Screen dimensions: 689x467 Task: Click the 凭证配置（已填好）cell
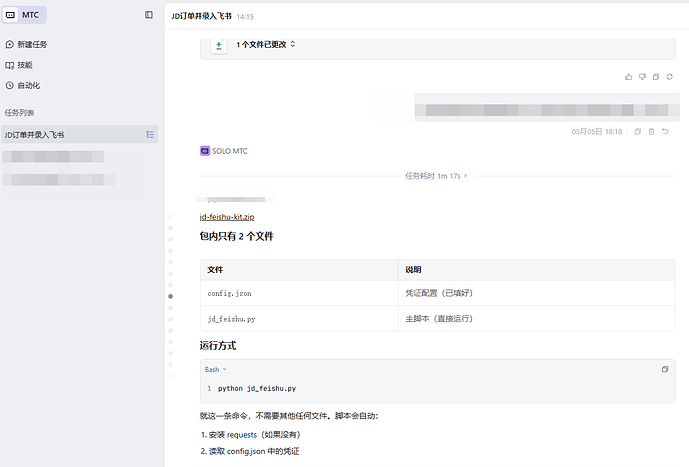pyautogui.click(x=537, y=293)
